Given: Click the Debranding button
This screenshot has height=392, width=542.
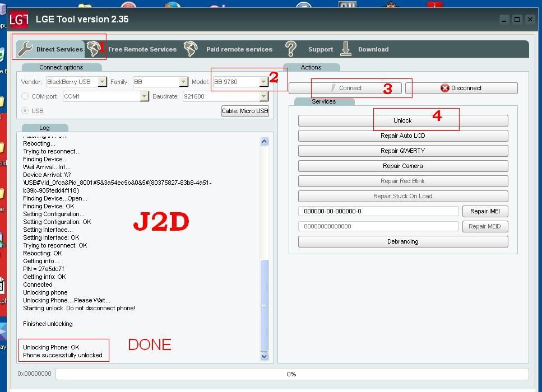Looking at the screenshot, I should click(x=403, y=241).
